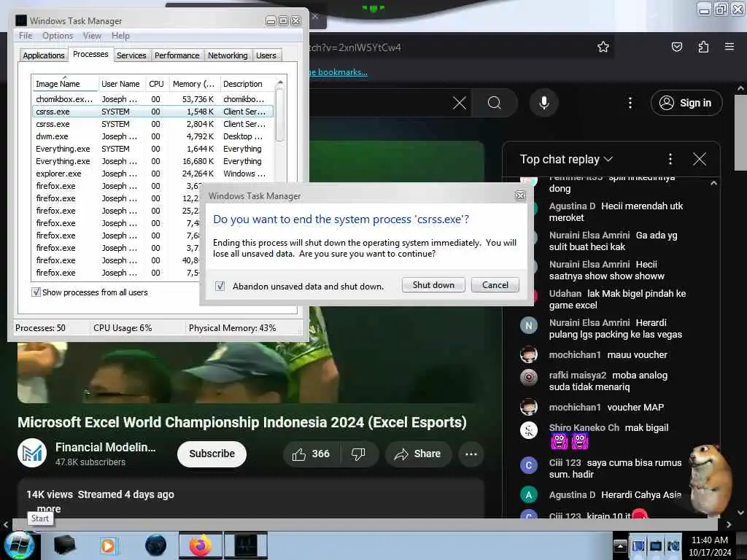Clear the YouTube search box with X
The height and width of the screenshot is (560, 747).
(x=460, y=103)
